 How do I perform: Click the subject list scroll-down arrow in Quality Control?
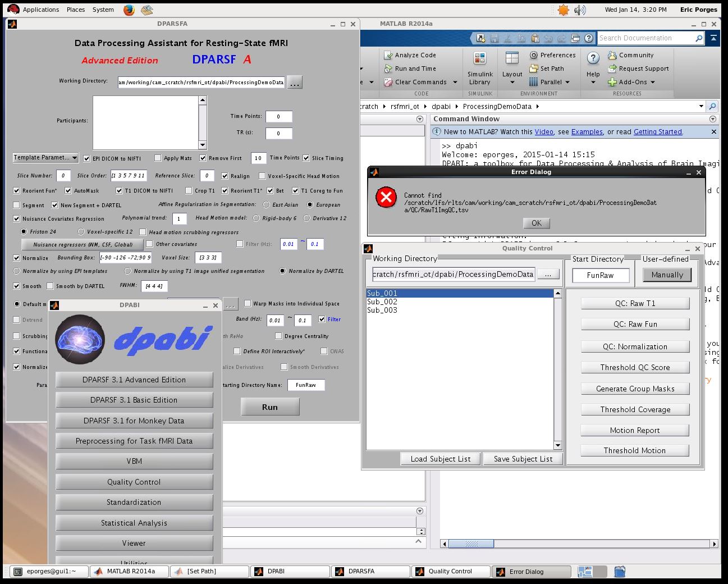point(557,445)
